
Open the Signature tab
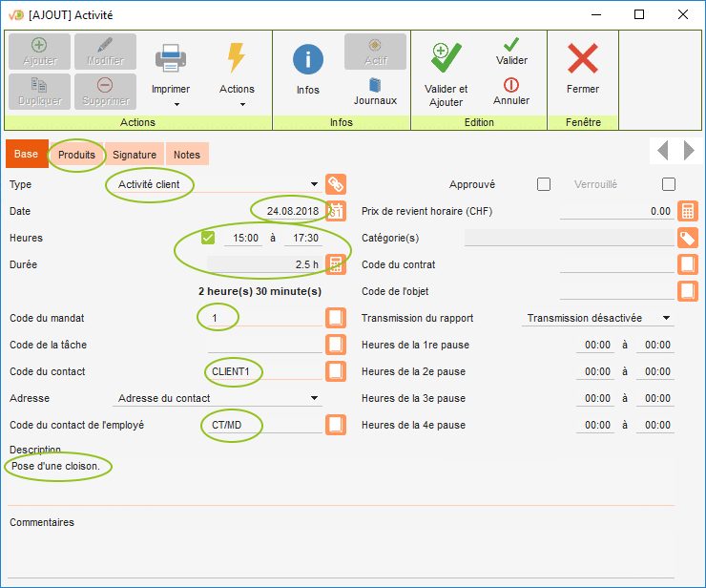(x=135, y=155)
